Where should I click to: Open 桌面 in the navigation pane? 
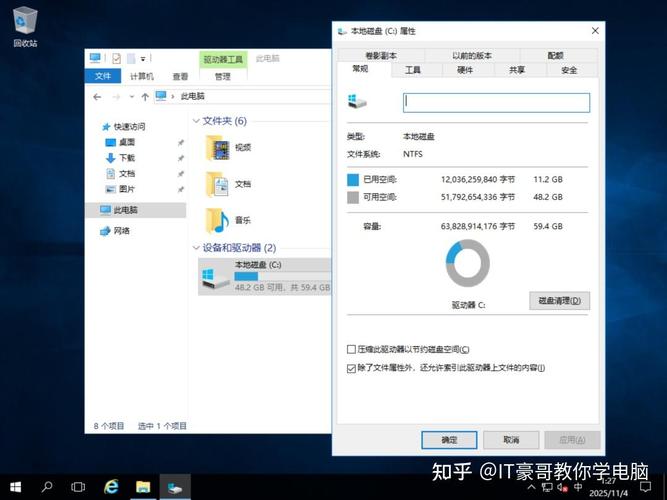pyautogui.click(x=127, y=142)
